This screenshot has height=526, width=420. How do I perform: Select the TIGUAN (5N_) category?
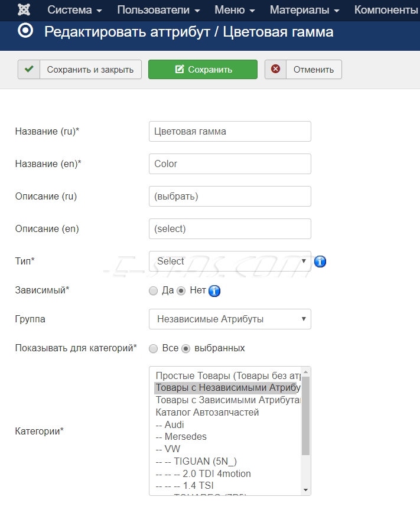click(x=228, y=461)
